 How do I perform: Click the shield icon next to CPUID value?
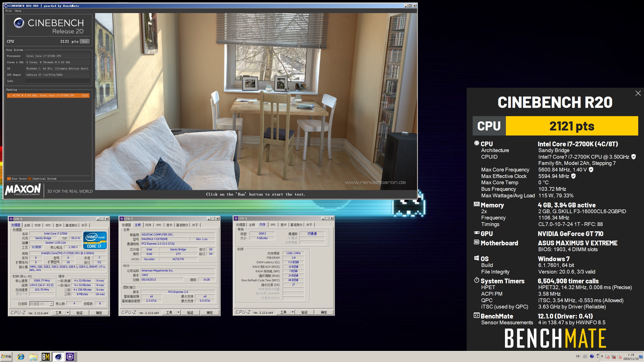633,157
